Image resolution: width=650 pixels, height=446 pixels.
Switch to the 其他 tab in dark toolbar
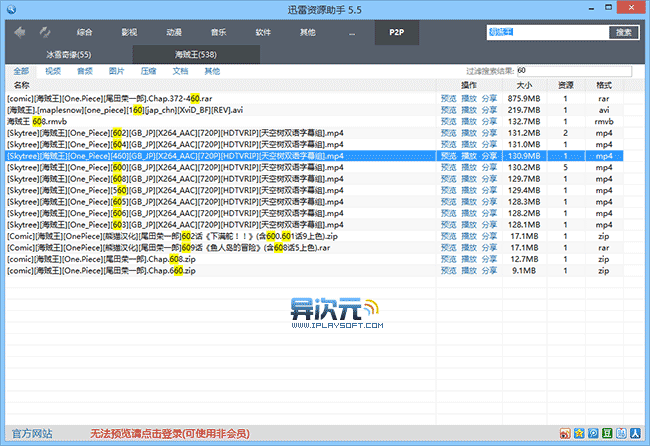[308, 32]
